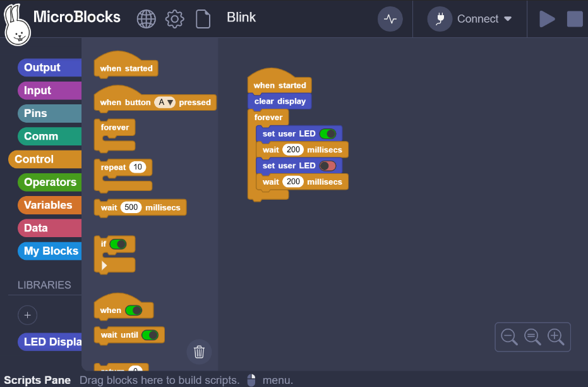Click the clear display block in the script
The height and width of the screenshot is (387, 588).
point(280,101)
